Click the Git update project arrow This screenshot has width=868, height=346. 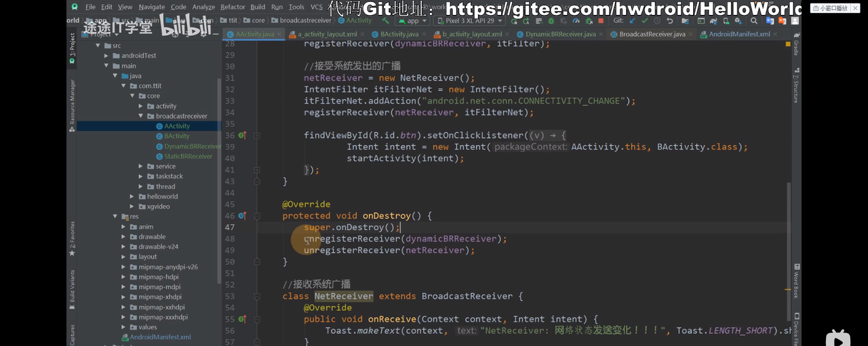631,21
